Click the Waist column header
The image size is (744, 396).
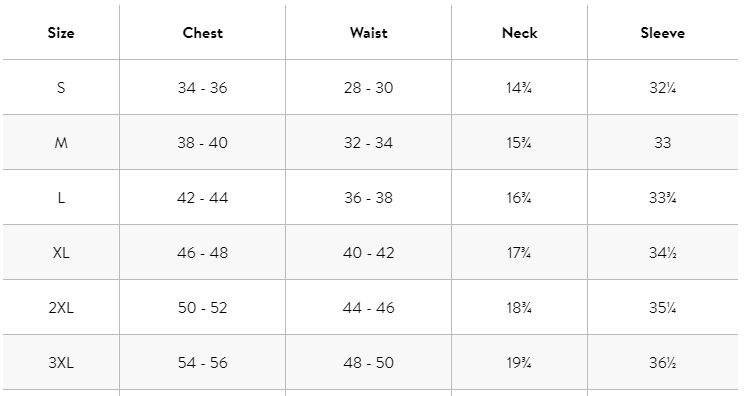pyautogui.click(x=369, y=33)
